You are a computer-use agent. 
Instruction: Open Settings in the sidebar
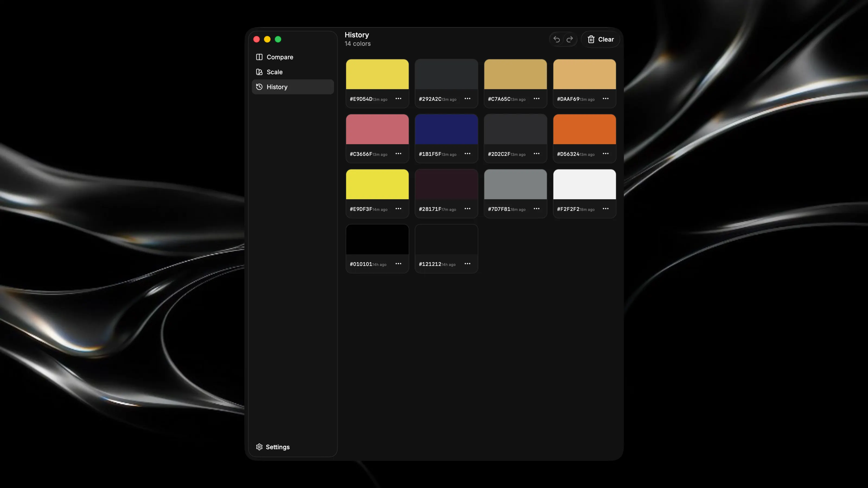[x=273, y=447]
